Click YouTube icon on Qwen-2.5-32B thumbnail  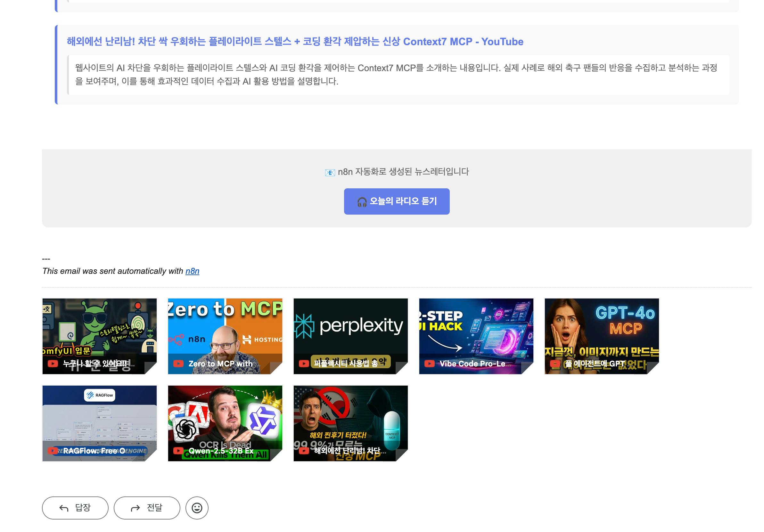coord(178,451)
